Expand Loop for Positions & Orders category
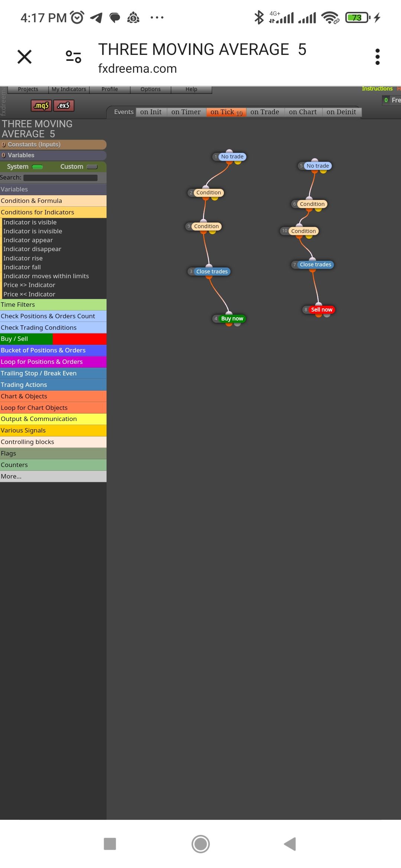 coord(53,362)
